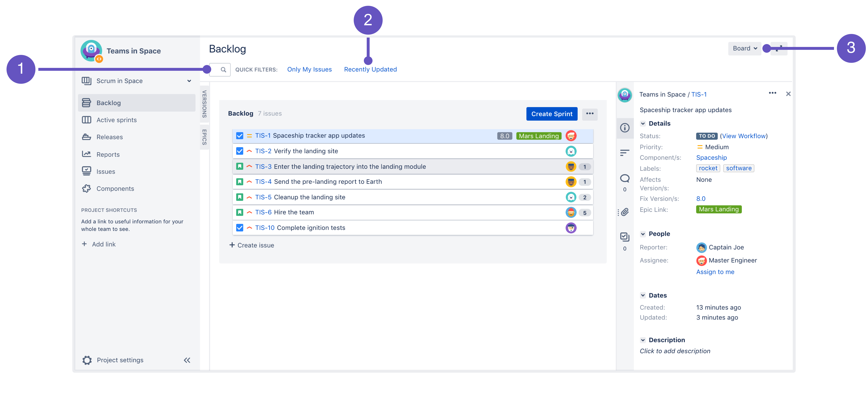Select the Only My Issues filter
This screenshot has width=868, height=416.
(x=308, y=69)
